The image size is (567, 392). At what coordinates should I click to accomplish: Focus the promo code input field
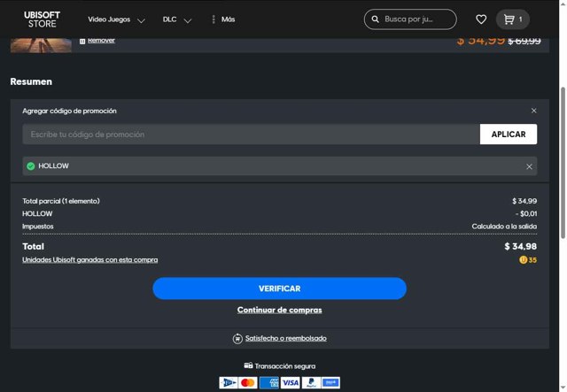point(251,135)
